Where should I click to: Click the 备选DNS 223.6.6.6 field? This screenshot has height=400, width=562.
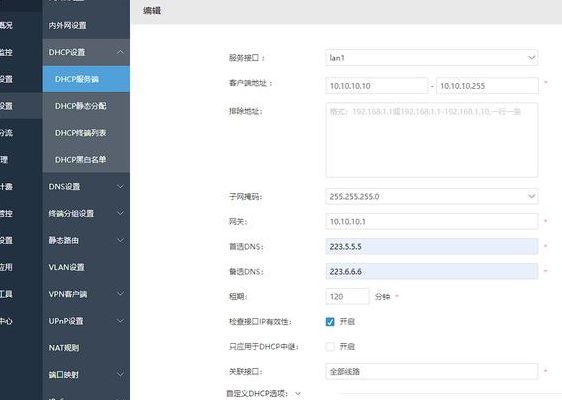point(432,271)
